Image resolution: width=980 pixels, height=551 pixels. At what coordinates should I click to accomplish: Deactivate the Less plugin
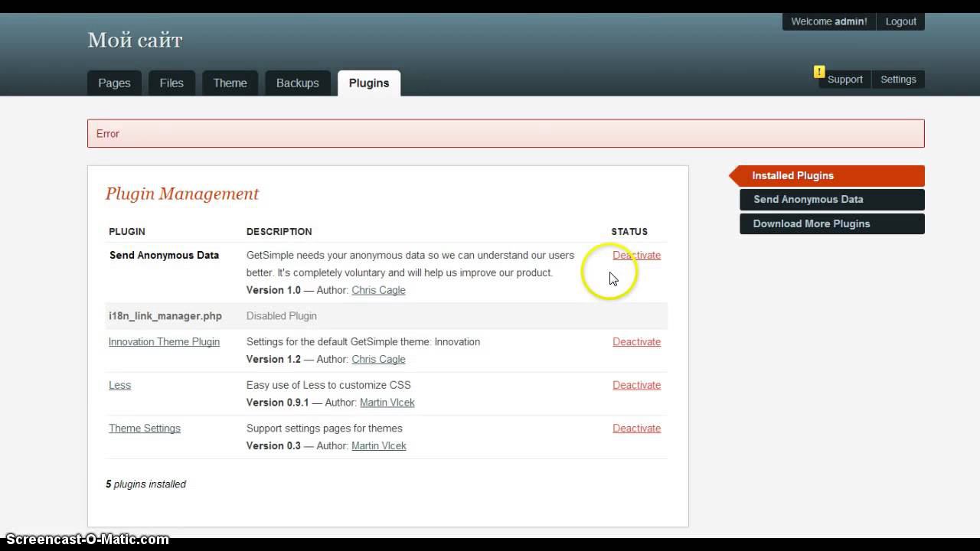(636, 385)
